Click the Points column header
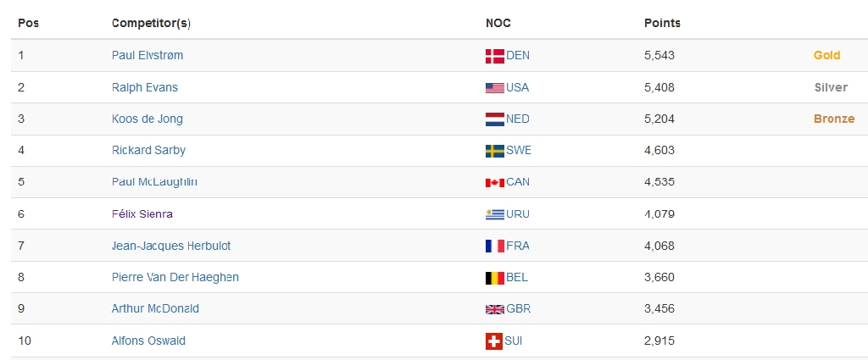This screenshot has width=868, height=360. (662, 23)
